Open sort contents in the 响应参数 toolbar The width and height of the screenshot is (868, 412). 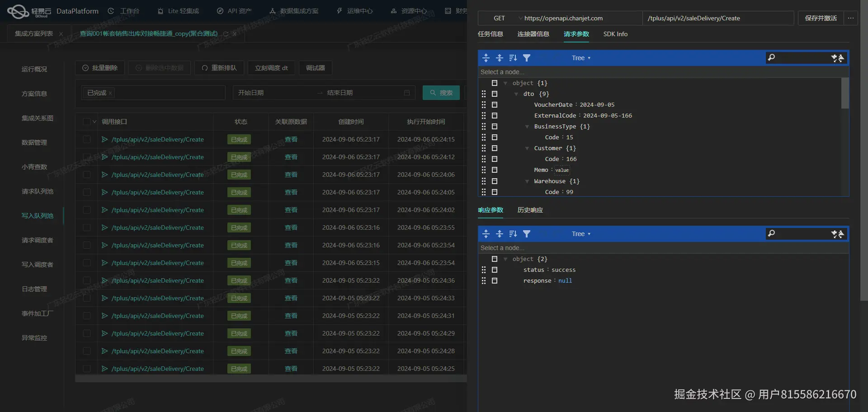(x=513, y=234)
